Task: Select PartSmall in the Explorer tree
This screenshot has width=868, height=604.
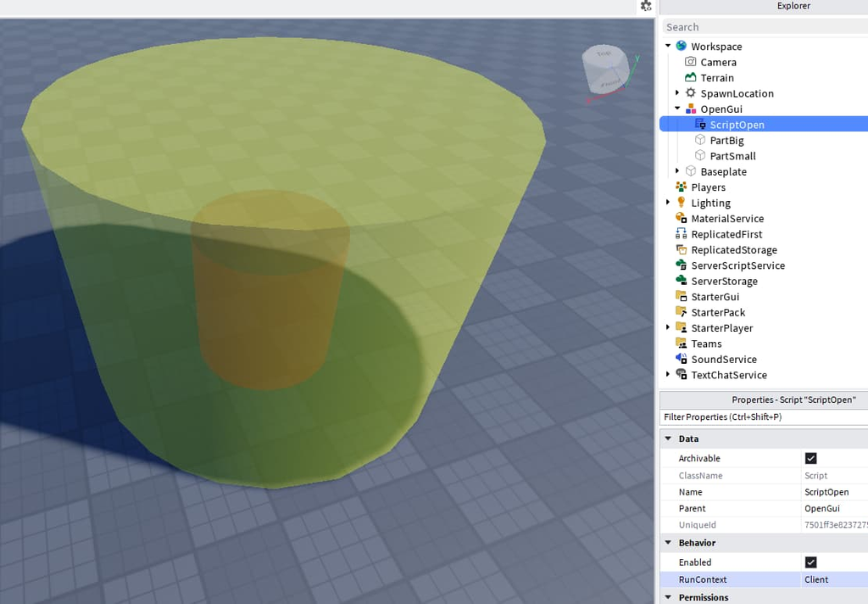Action: 732,156
